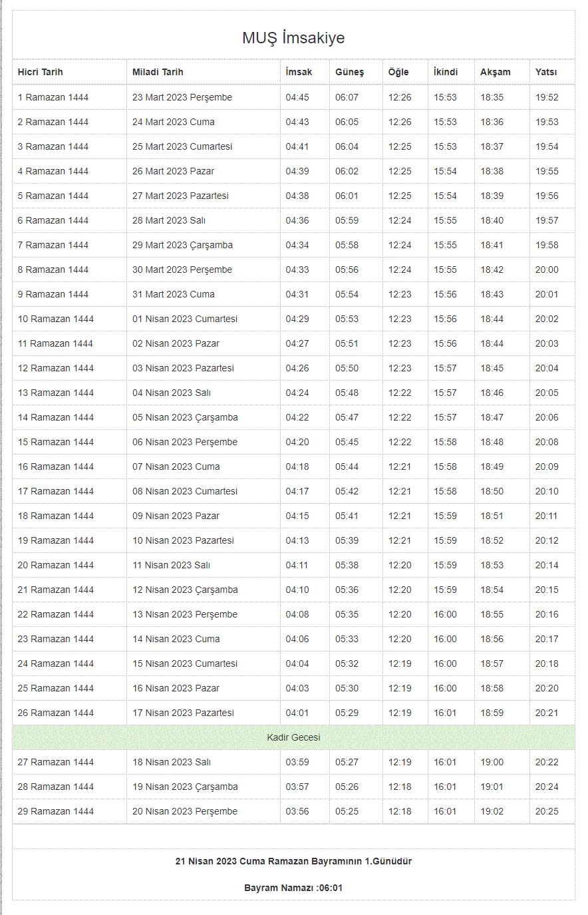Click 20:25 yatsı time in last row

pyautogui.click(x=547, y=811)
